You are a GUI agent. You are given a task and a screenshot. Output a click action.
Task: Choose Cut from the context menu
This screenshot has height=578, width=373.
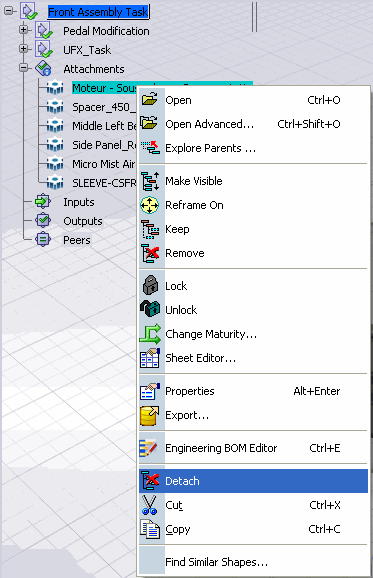(x=254, y=505)
